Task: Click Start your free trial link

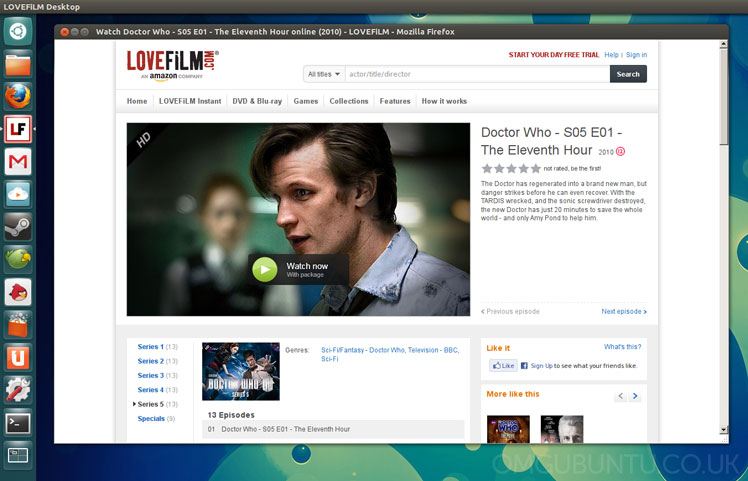Action: (554, 55)
